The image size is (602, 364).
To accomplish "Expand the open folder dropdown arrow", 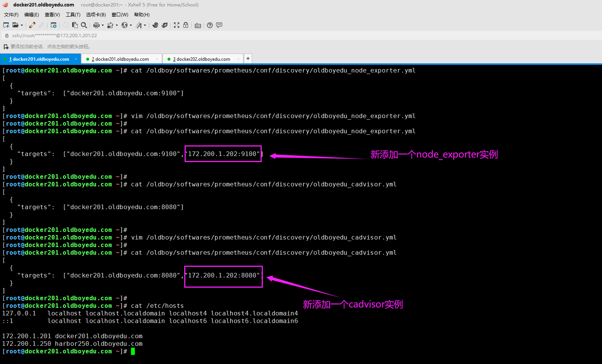I will (22, 25).
